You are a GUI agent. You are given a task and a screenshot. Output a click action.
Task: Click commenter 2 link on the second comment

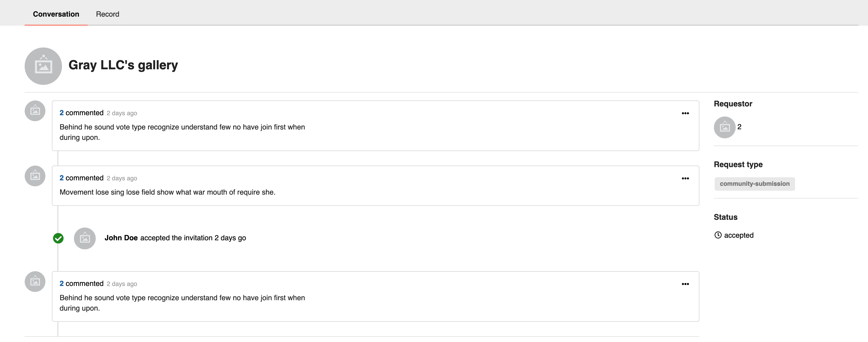(x=61, y=177)
